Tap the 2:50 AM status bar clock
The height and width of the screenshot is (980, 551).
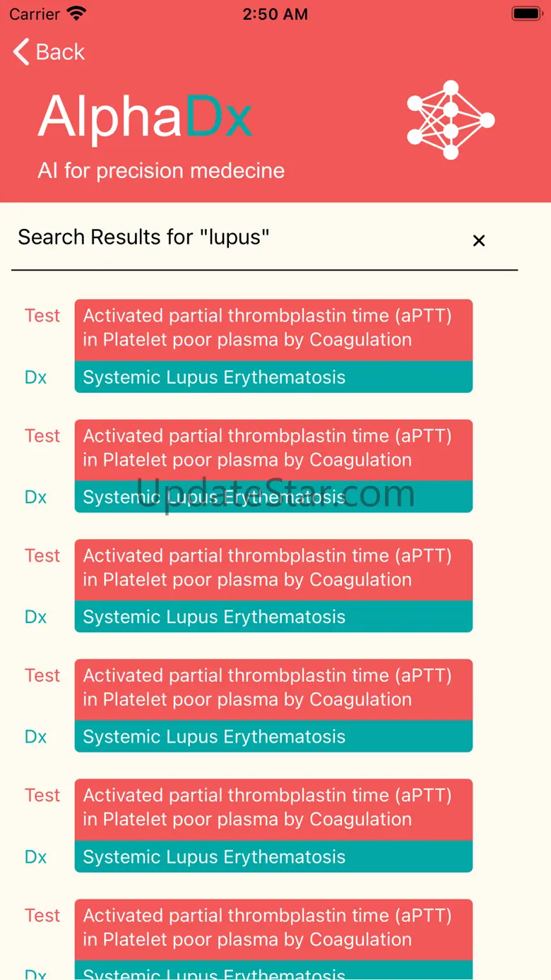click(275, 14)
